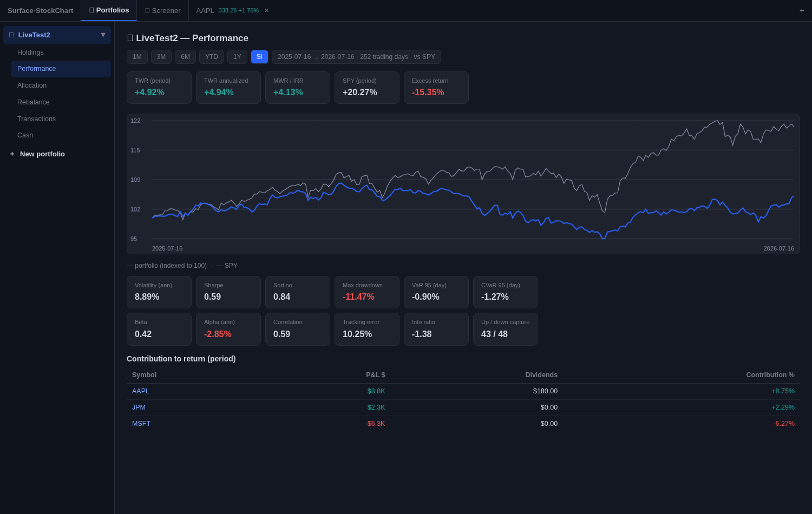This screenshot has width=812, height=514.
Task: Click the TWR (period) card
Action: pos(159,88)
